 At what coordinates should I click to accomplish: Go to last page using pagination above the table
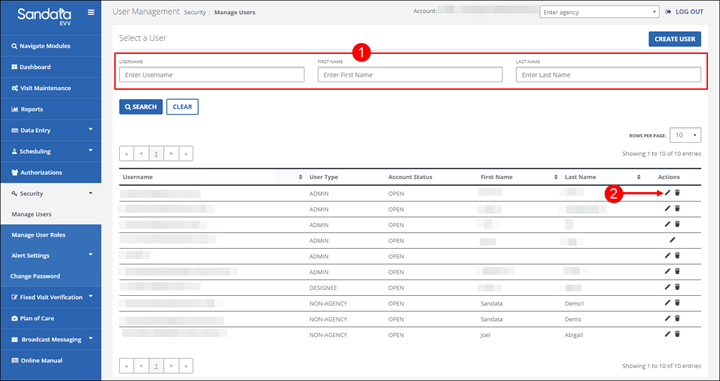[x=186, y=154]
